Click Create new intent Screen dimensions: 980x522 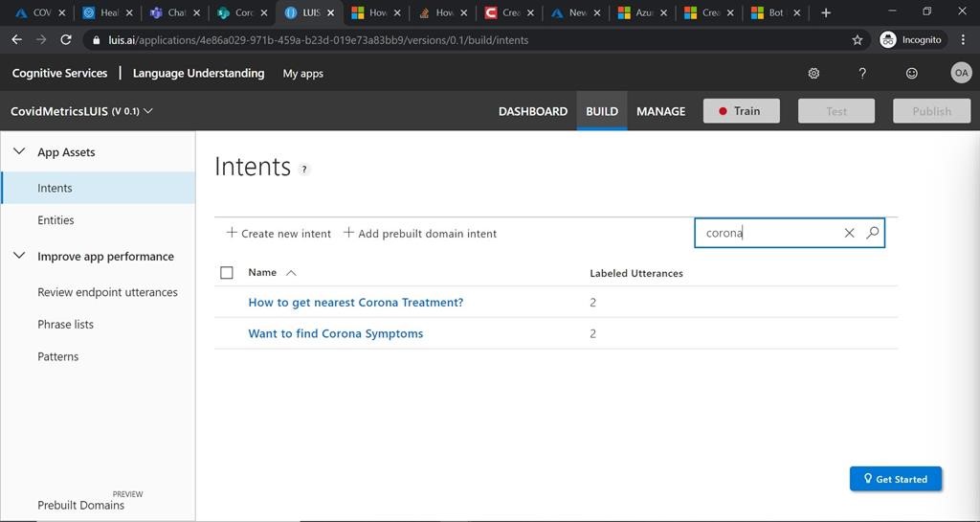pos(278,233)
